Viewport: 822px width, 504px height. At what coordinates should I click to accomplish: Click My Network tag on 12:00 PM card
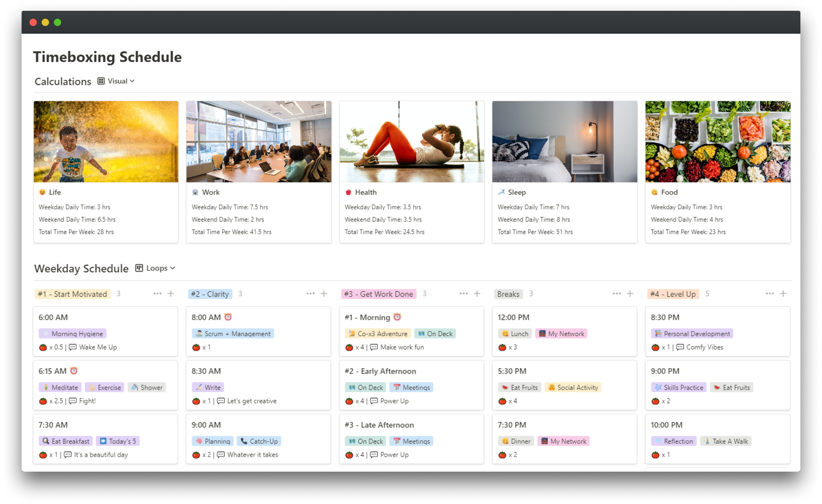click(x=561, y=334)
